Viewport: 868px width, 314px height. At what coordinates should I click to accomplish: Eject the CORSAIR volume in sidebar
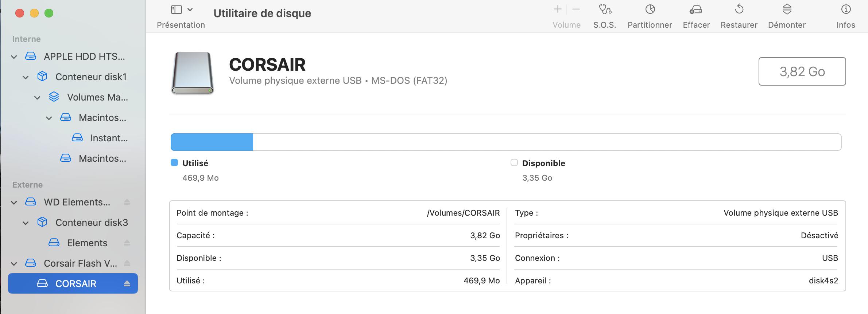click(x=127, y=283)
